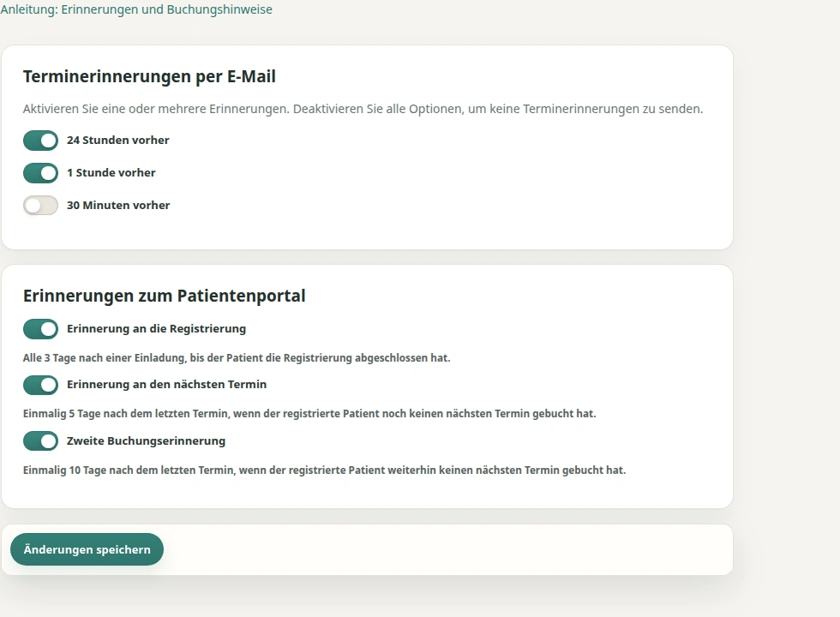The width and height of the screenshot is (840, 617).
Task: Open the Anleitung: Erinnerungen und Buchungshinweise link
Action: (x=136, y=9)
